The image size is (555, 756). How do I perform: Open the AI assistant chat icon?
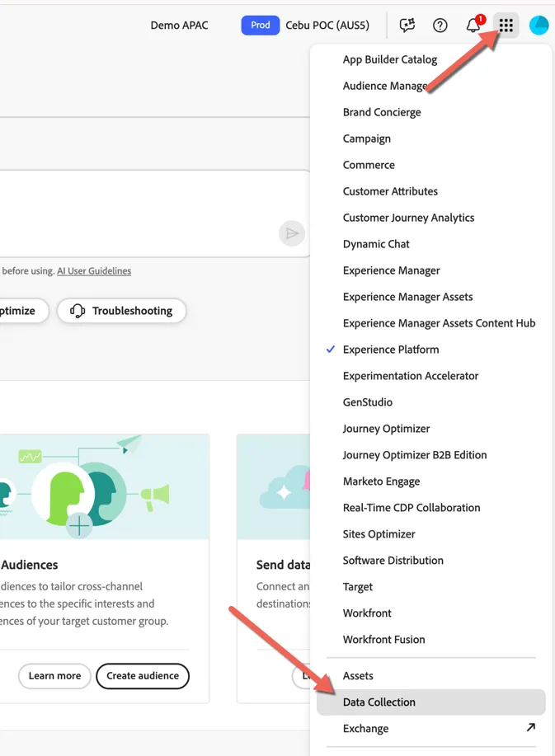click(x=407, y=25)
